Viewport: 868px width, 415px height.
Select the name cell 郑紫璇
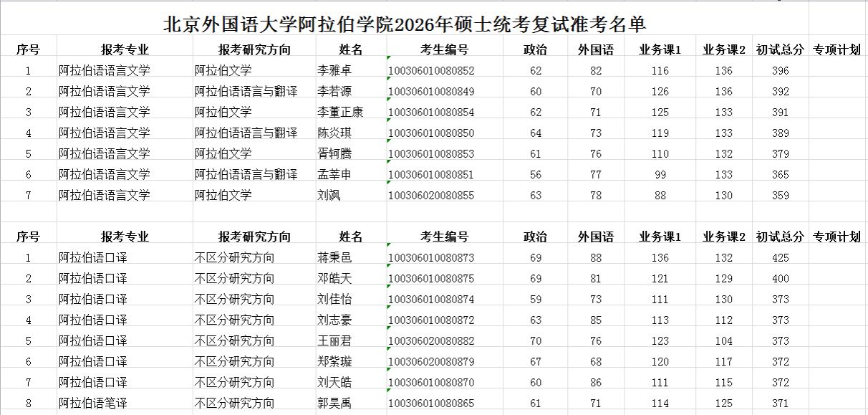[x=334, y=362]
